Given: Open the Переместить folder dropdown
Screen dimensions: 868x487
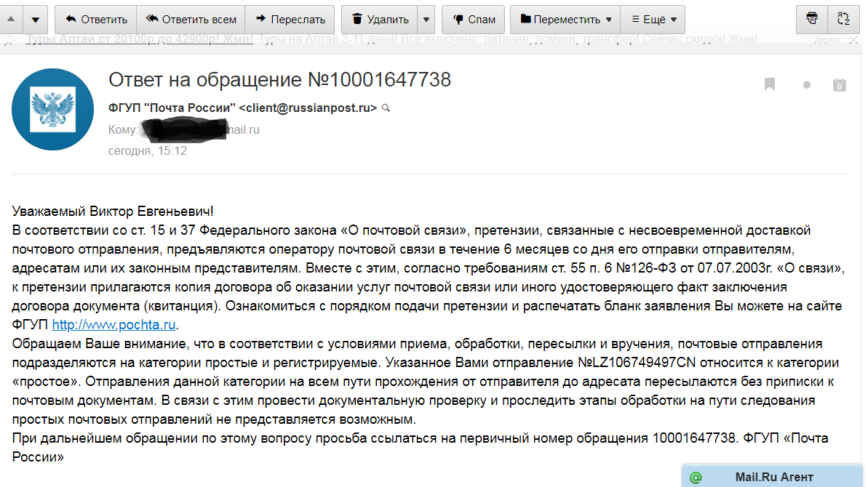Looking at the screenshot, I should click(565, 20).
